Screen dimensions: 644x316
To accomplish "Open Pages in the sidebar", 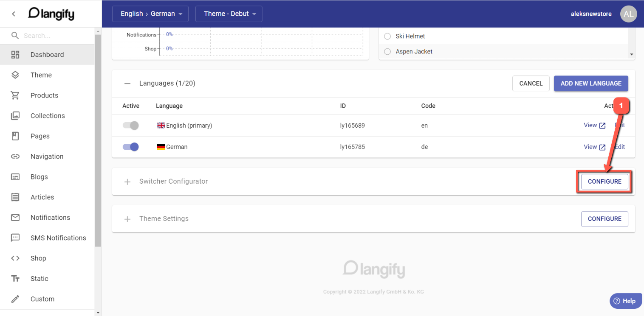I will pyautogui.click(x=47, y=136).
